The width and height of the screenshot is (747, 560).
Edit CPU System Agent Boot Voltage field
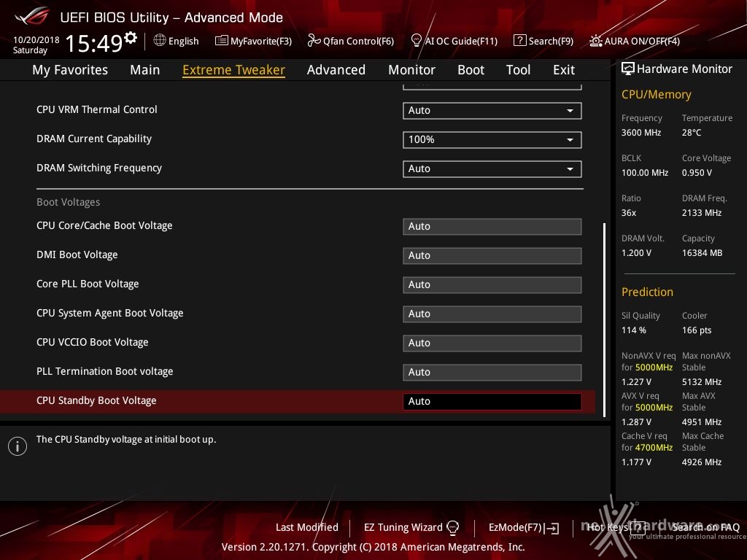click(x=492, y=314)
